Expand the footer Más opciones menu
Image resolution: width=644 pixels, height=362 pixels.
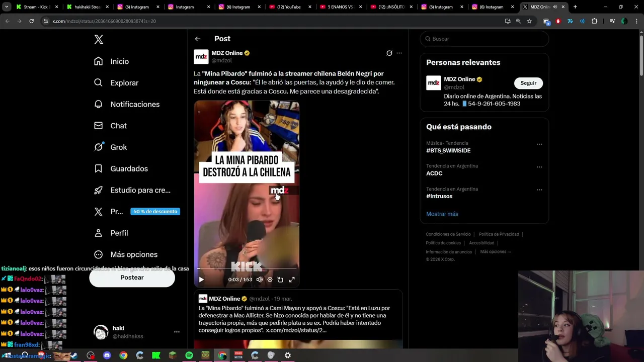(x=496, y=252)
